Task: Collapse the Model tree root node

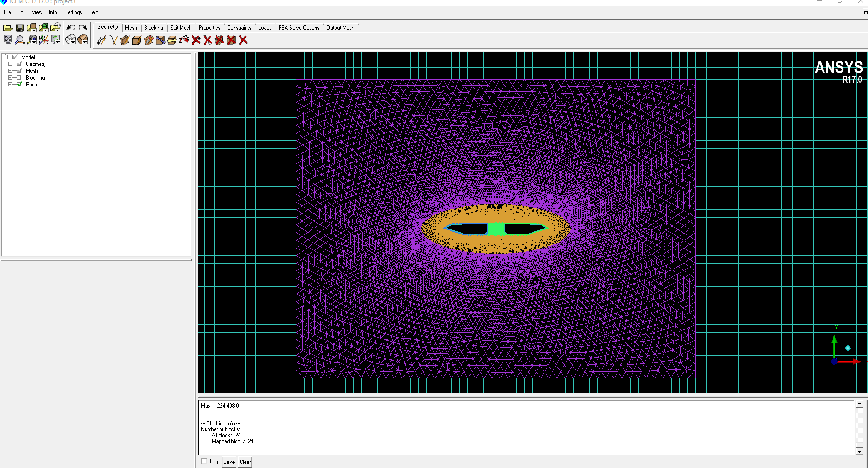Action: point(5,57)
